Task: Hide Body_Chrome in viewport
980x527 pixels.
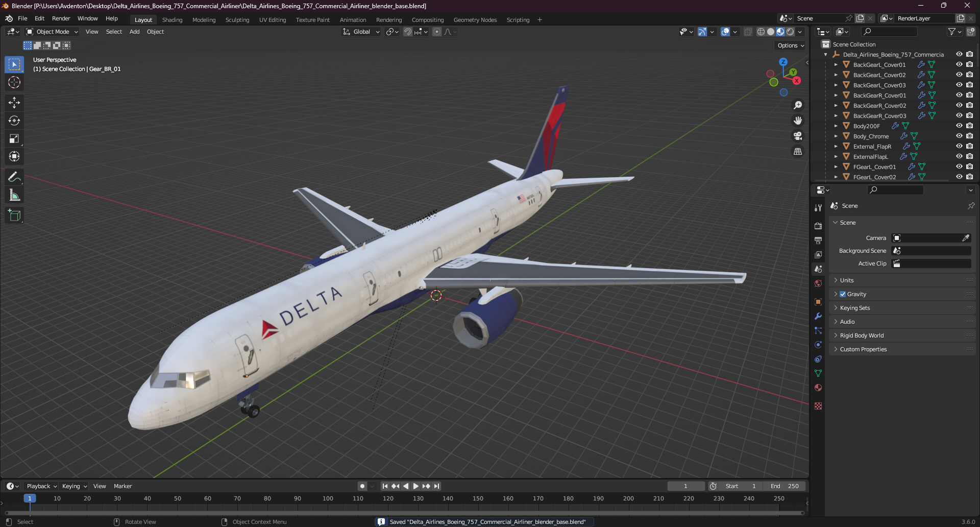Action: pos(959,136)
